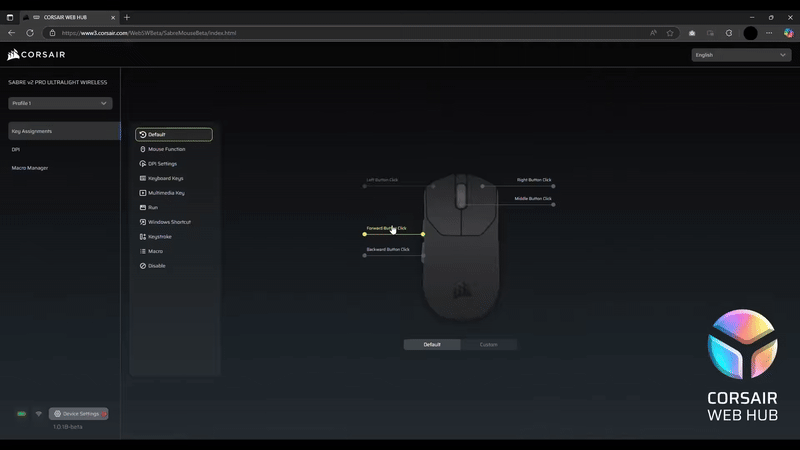800x450 pixels.
Task: Choose the Windows Shortcut assignment type
Action: (169, 222)
